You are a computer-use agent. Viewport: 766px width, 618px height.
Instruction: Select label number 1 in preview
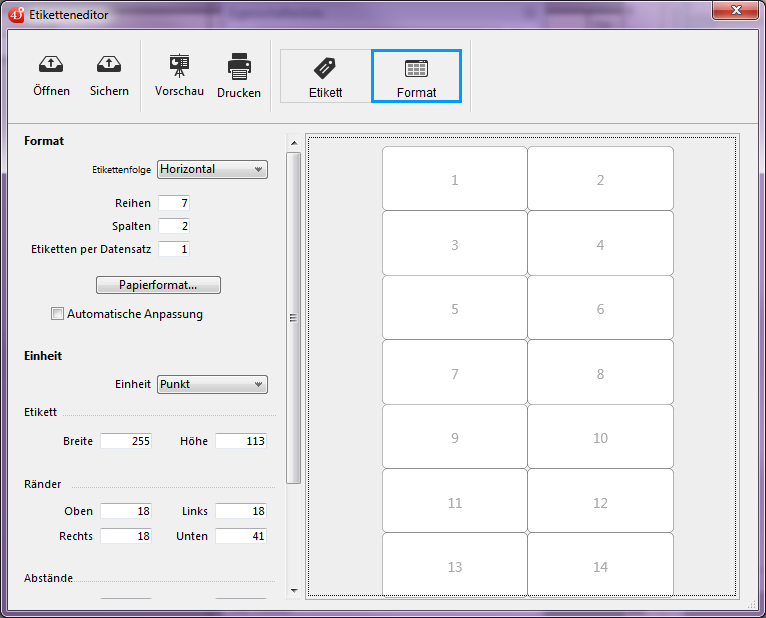[455, 180]
